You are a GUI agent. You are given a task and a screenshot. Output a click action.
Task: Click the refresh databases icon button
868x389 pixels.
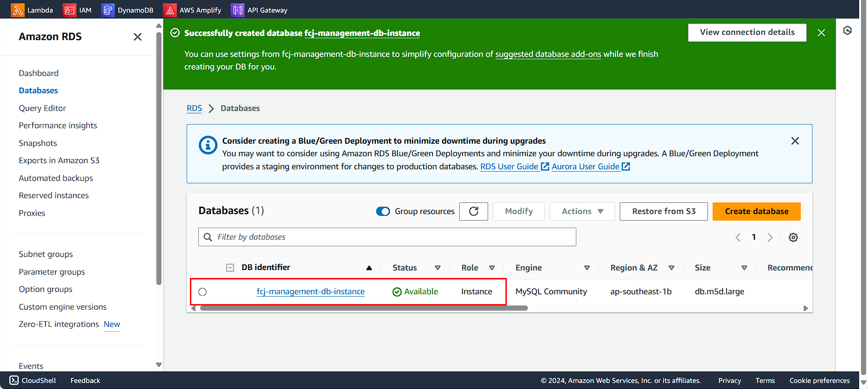pos(474,211)
